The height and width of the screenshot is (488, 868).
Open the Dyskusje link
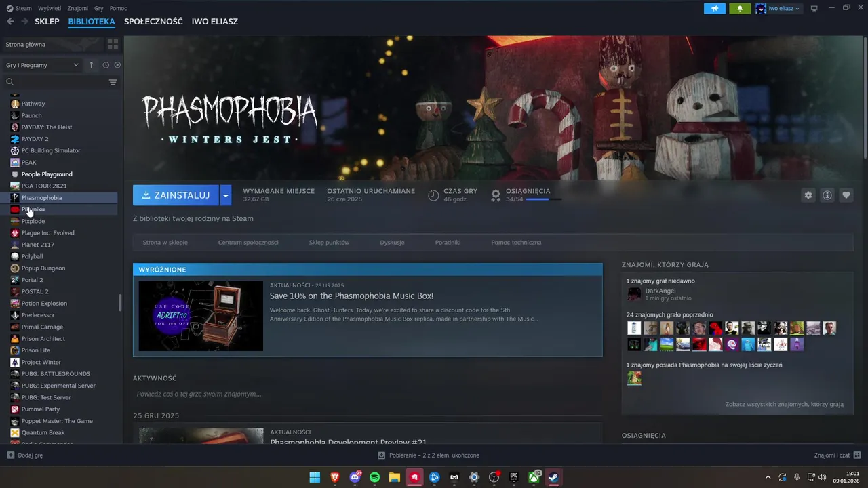392,242
